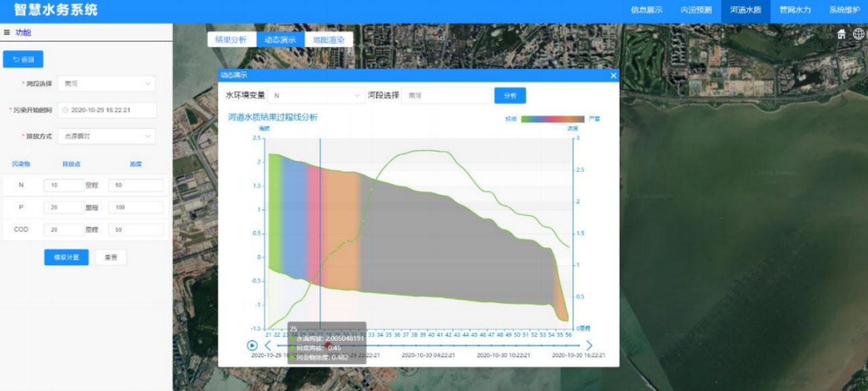The height and width of the screenshot is (391, 868).
Task: Click the 污染物 column header
Action: pyautogui.click(x=21, y=164)
